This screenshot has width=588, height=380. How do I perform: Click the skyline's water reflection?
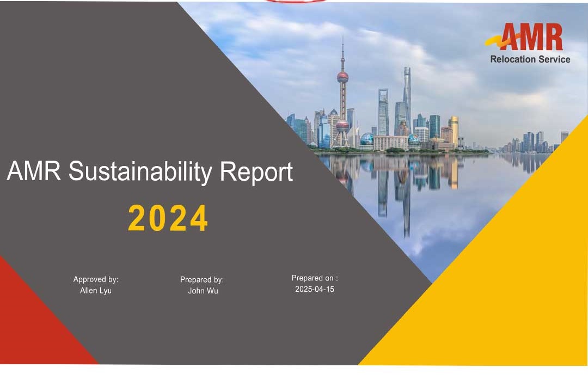[403, 185]
